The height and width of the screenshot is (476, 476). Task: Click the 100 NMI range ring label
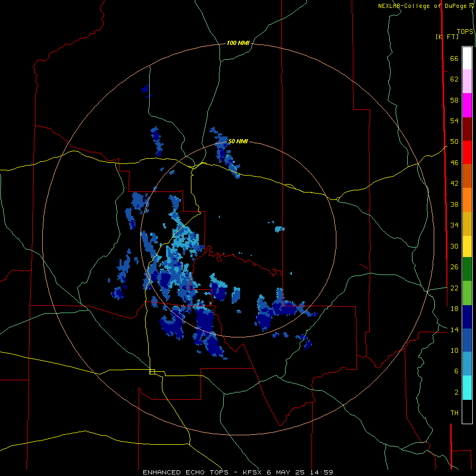238,43
